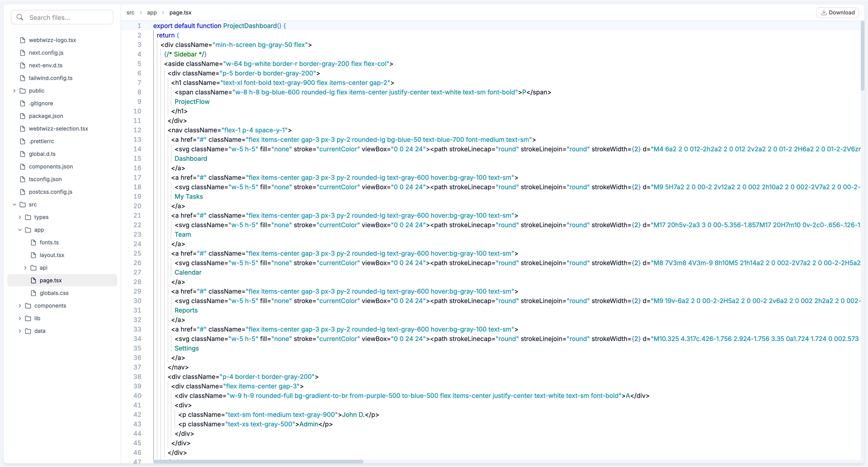868x467 pixels.
Task: Click the Download button
Action: point(838,12)
